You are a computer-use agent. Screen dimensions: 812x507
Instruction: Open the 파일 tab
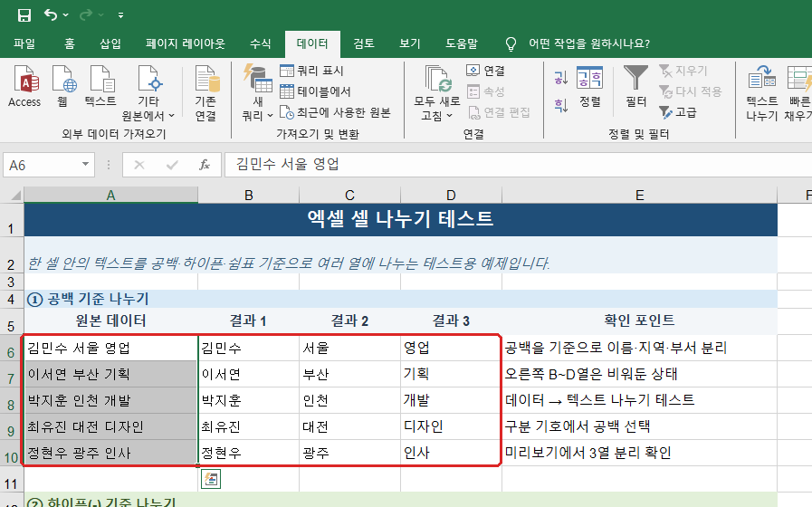coord(24,43)
